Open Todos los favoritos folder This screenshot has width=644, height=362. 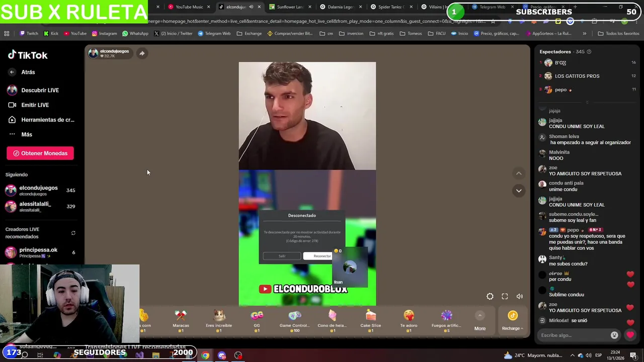[618, 33]
